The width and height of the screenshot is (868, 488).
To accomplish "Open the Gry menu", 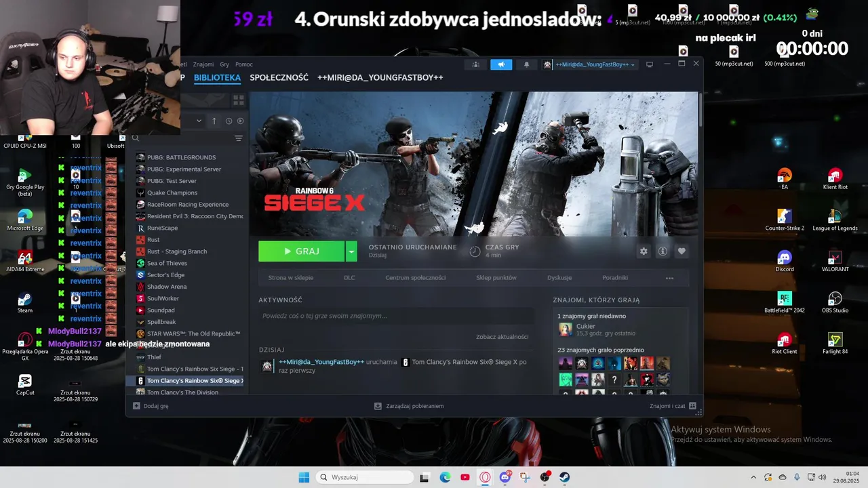I will click(224, 64).
